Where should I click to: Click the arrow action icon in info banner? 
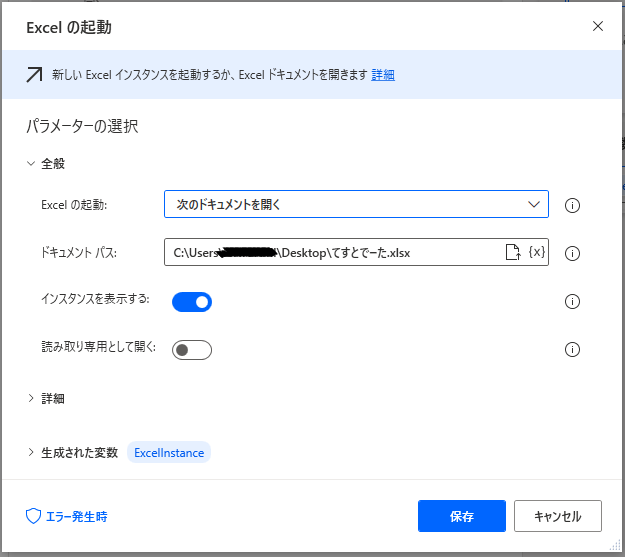tap(34, 74)
